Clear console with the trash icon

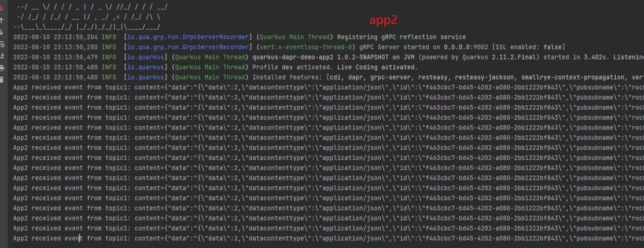point(2,80)
